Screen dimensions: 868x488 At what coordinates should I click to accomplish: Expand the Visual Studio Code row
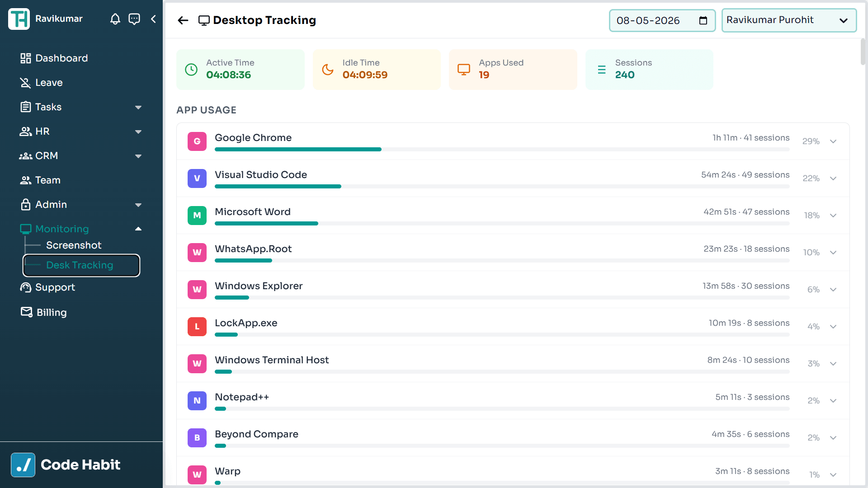pos(833,178)
